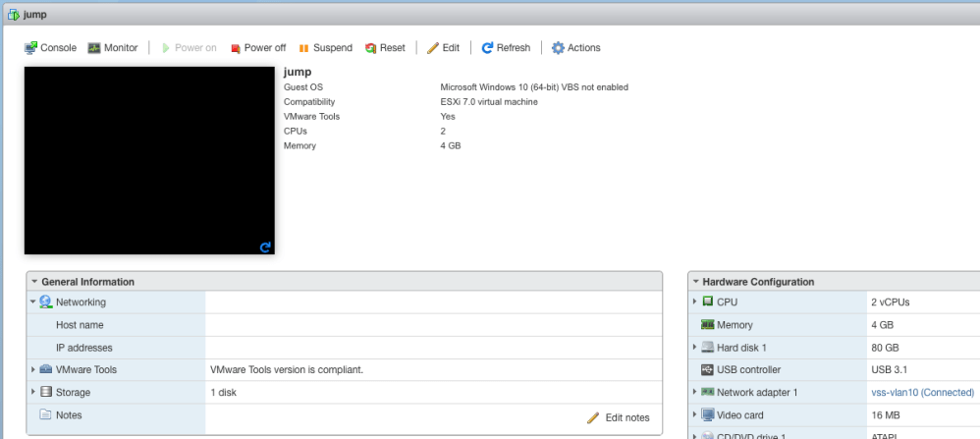Click the Memory module icon
Screen dimensions: 980x439
[x=707, y=324]
